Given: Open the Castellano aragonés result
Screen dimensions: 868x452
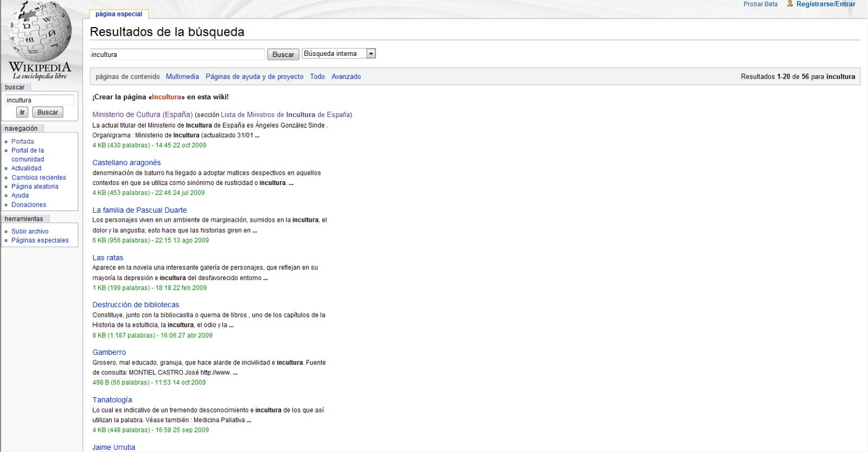Looking at the screenshot, I should point(126,162).
